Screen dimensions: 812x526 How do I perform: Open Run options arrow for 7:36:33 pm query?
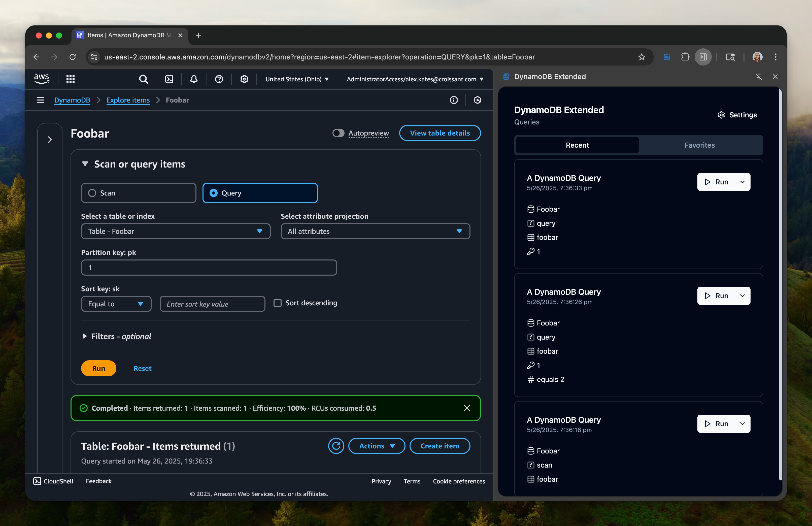(x=742, y=182)
